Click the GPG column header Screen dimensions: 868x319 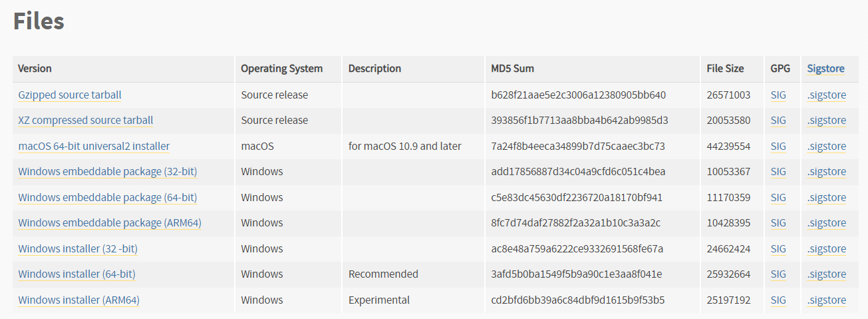(x=781, y=69)
